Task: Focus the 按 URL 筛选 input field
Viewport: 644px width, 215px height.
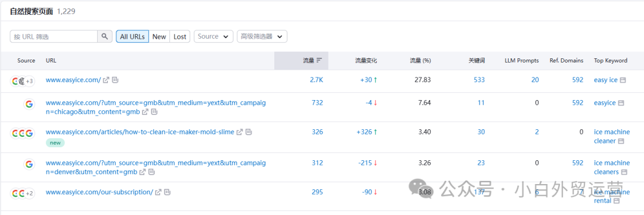Action: coord(54,36)
